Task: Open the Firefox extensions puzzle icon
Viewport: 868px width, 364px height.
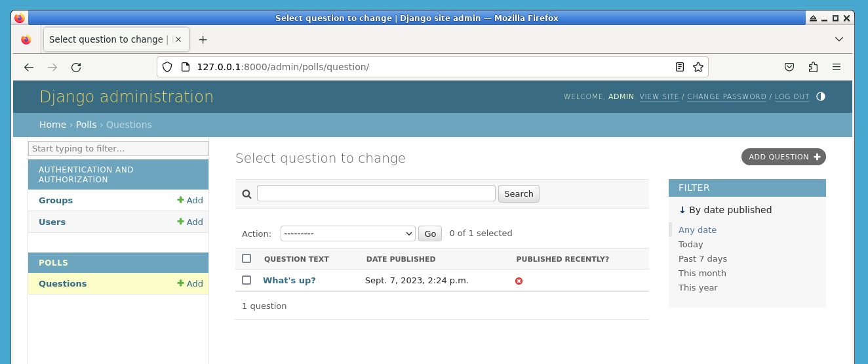Action: (x=814, y=67)
